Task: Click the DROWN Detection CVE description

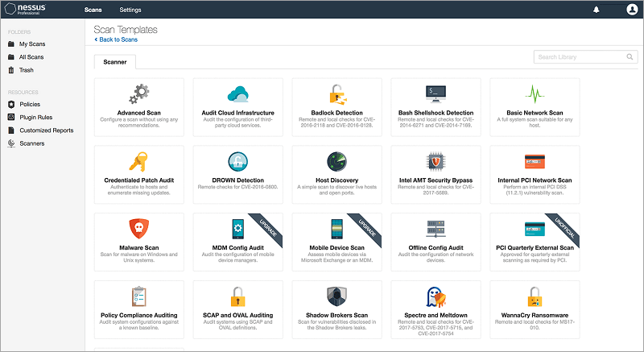Action: point(237,187)
